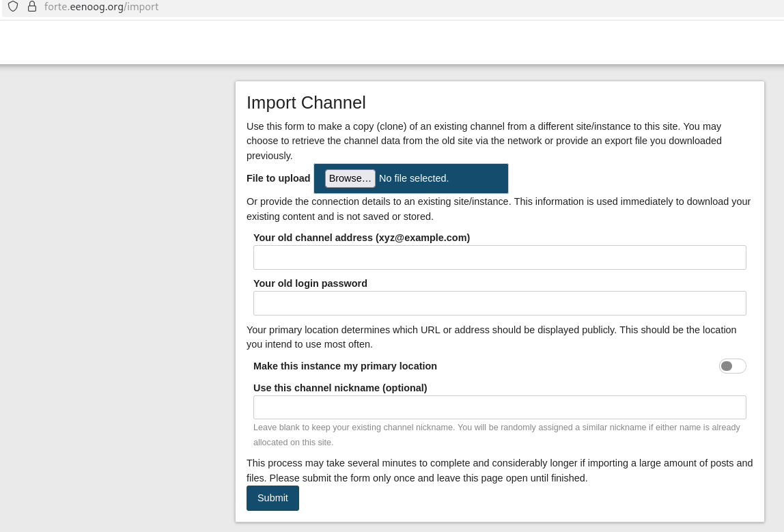The height and width of the screenshot is (532, 784).
Task: Click the empty white navigation bar
Action: click(x=392, y=42)
